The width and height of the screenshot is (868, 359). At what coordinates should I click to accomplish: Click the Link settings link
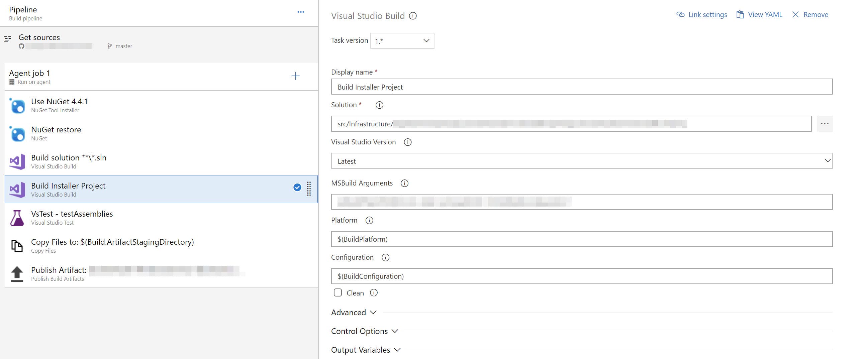701,14
